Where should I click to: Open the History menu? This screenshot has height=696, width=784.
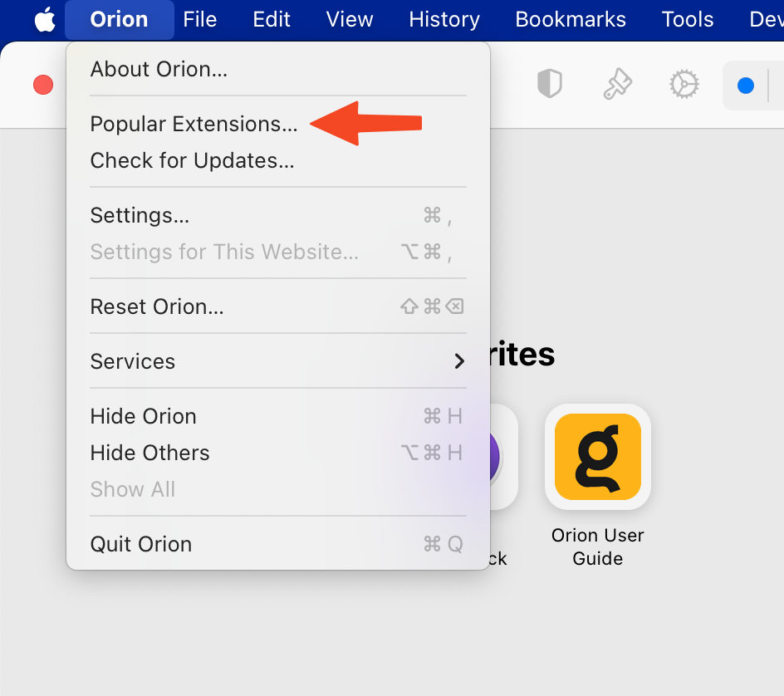tap(444, 20)
